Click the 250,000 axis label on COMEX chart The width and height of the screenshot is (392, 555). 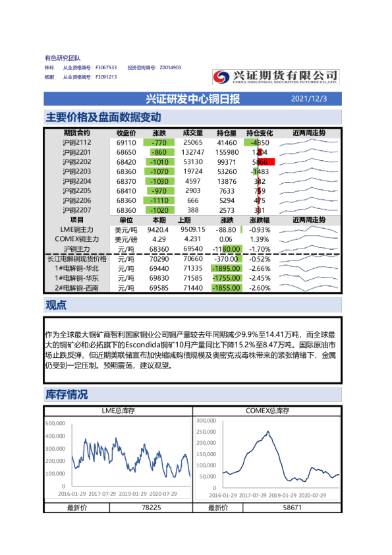[x=206, y=432]
